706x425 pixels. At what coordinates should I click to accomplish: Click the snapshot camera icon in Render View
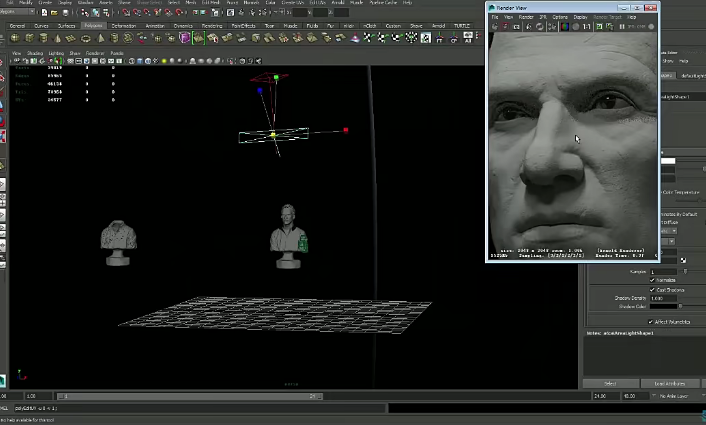[x=518, y=27]
